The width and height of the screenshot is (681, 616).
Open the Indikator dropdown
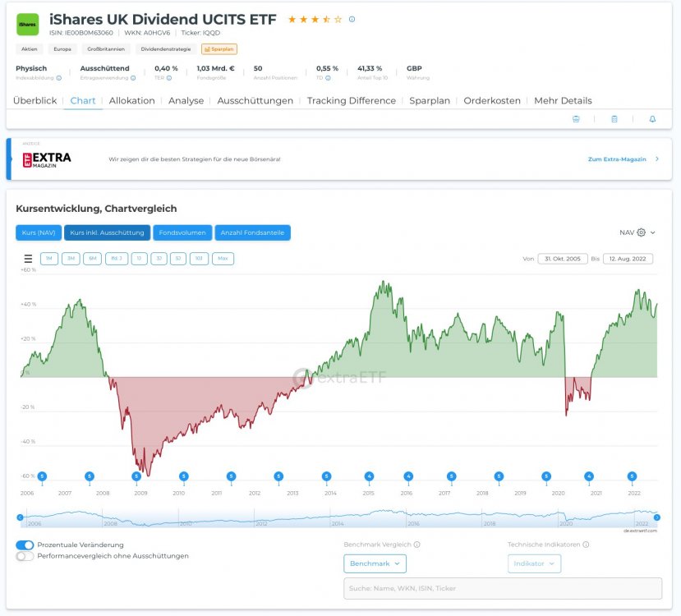[534, 563]
